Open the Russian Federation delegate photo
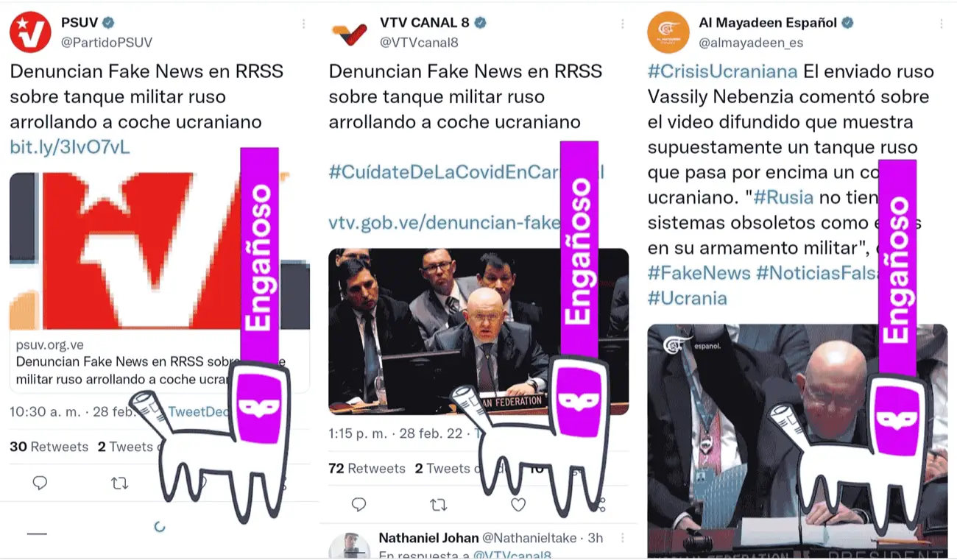Viewport: 957px width, 560px height. point(478,331)
